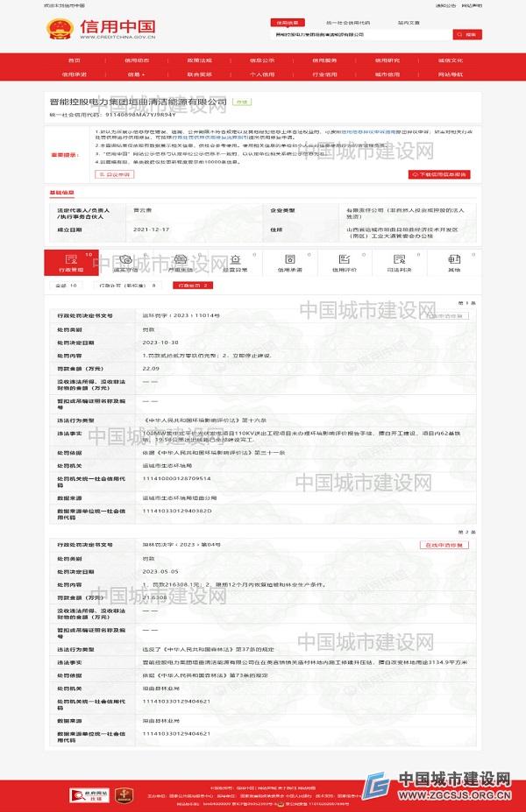Select the red 行政处罚 2 filter tab
The image size is (526, 812).
point(193,286)
